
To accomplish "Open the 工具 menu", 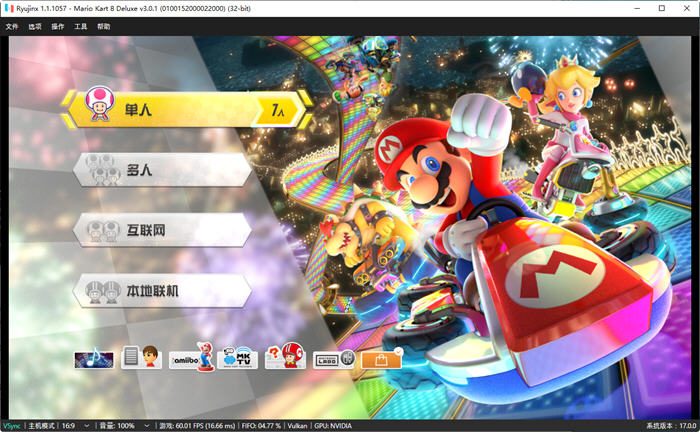I will [x=81, y=26].
